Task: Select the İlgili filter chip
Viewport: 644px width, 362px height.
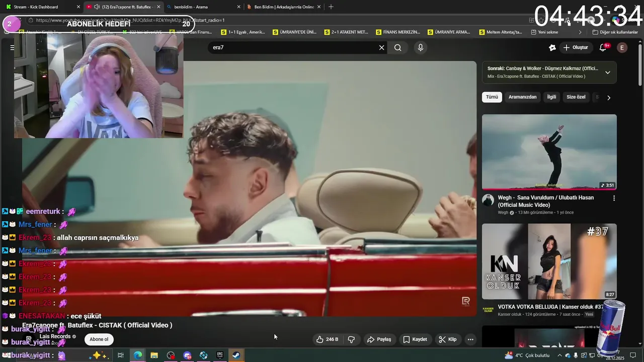Action: coord(551,97)
